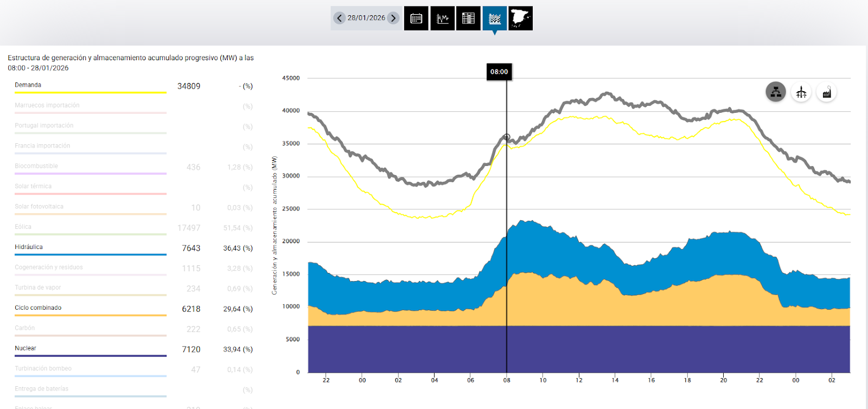Viewport: 868px width, 409px height.
Task: Open the calendar date picker icon
Action: point(416,18)
